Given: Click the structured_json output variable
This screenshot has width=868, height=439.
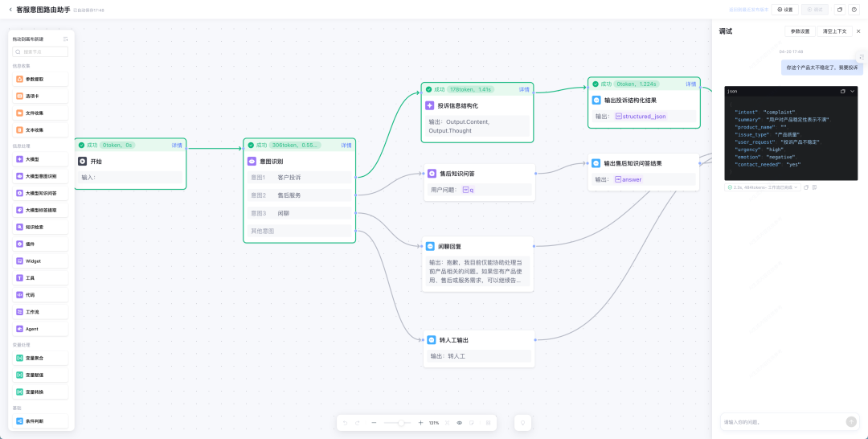Looking at the screenshot, I should pos(641,117).
